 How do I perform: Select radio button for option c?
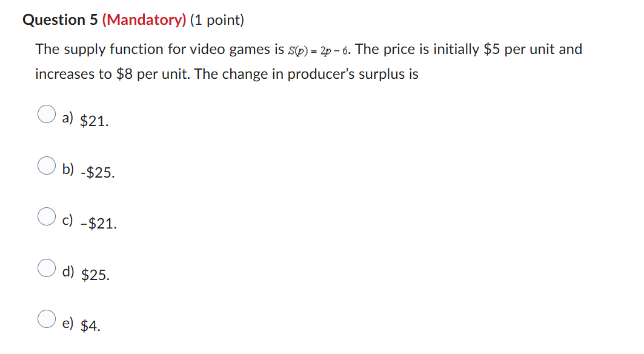(47, 217)
